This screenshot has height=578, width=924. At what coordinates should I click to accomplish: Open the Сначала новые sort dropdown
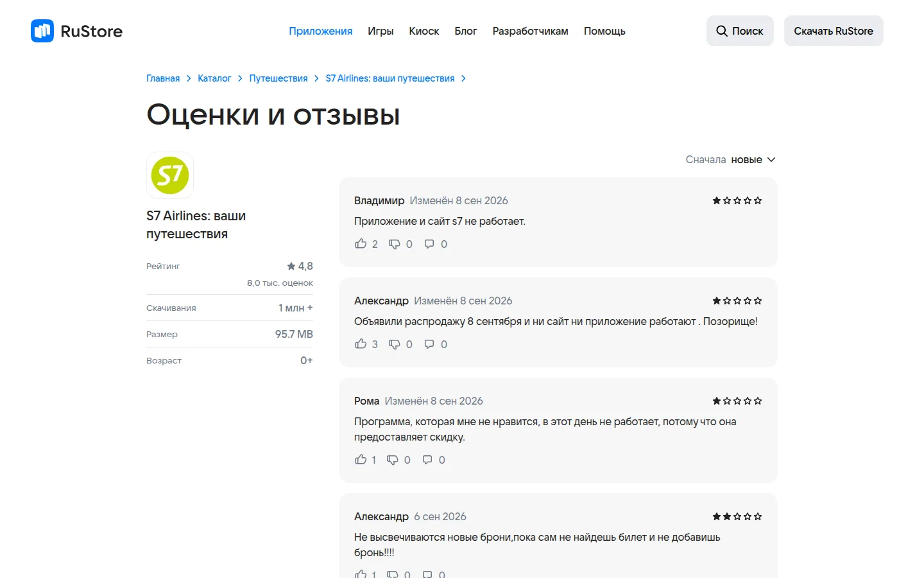pos(730,159)
